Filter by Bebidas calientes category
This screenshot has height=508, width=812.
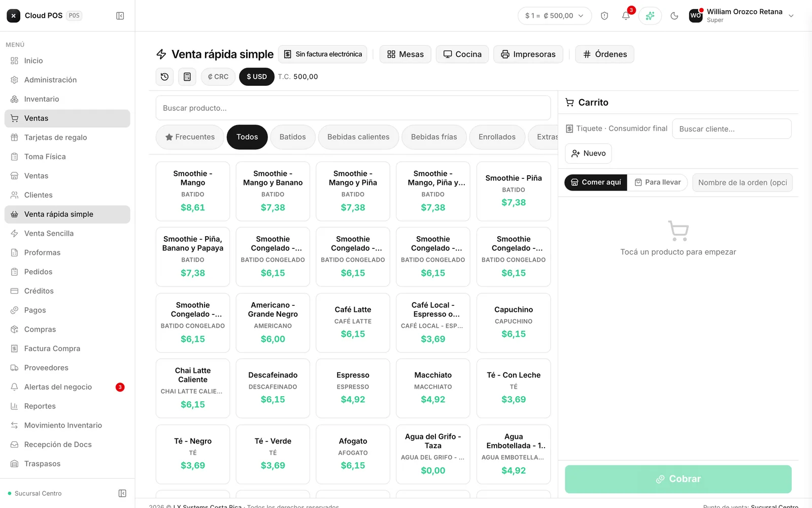(358, 137)
